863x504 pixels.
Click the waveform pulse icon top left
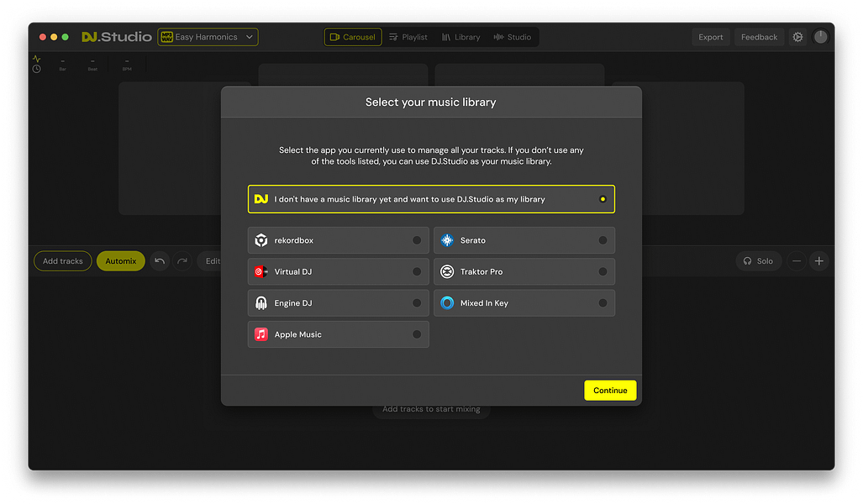pos(36,58)
